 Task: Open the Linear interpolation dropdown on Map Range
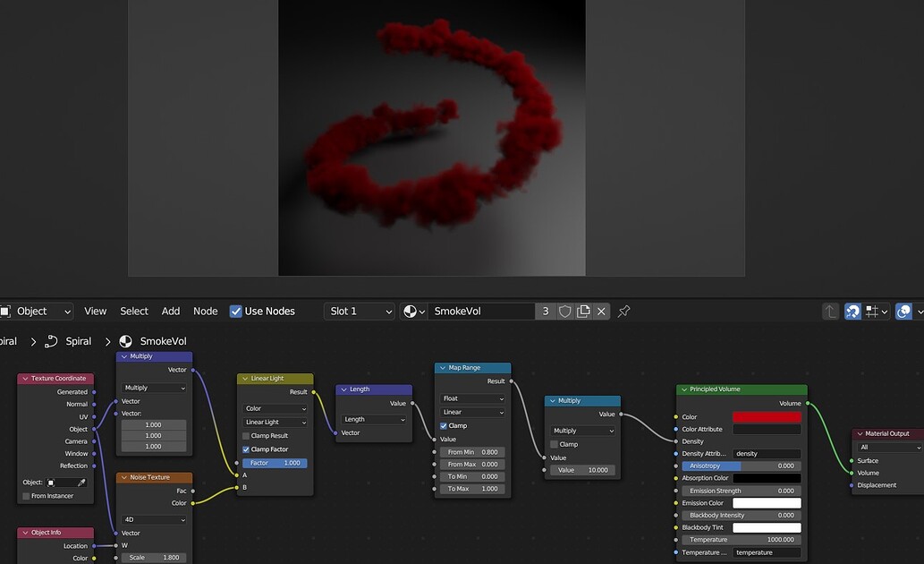click(x=472, y=413)
